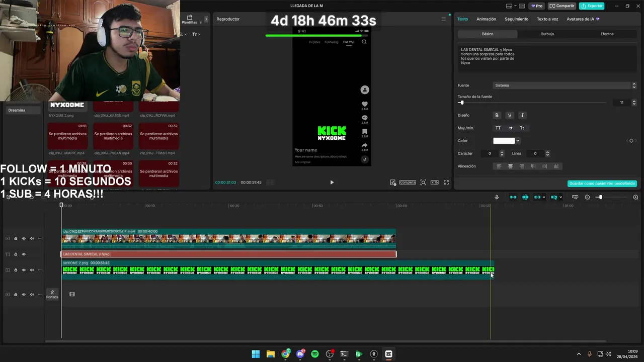
Task: Align text to the right
Action: 522,166
